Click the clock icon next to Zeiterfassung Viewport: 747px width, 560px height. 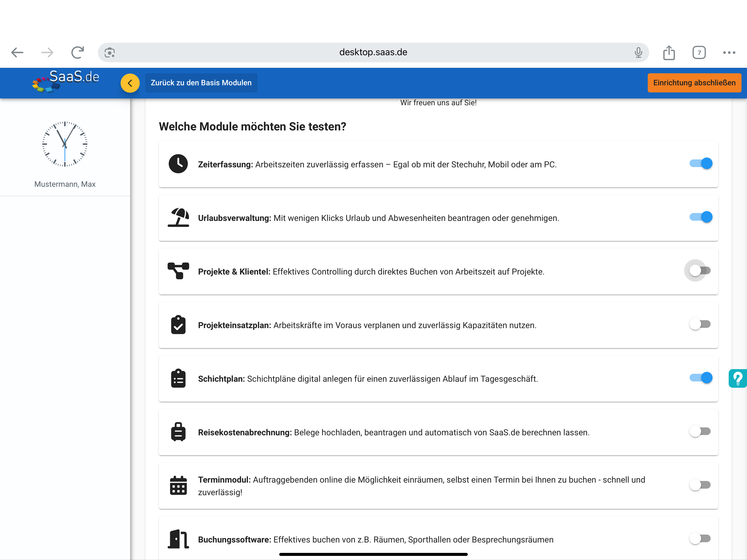point(178,164)
